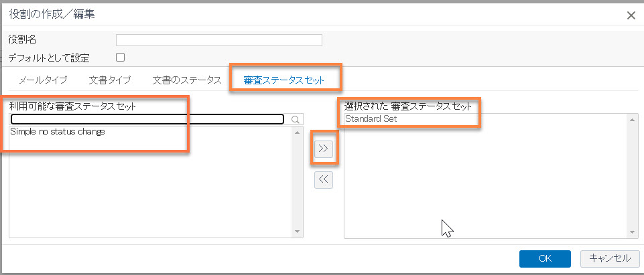
Task: Click the キャンセル button
Action: [x=610, y=258]
